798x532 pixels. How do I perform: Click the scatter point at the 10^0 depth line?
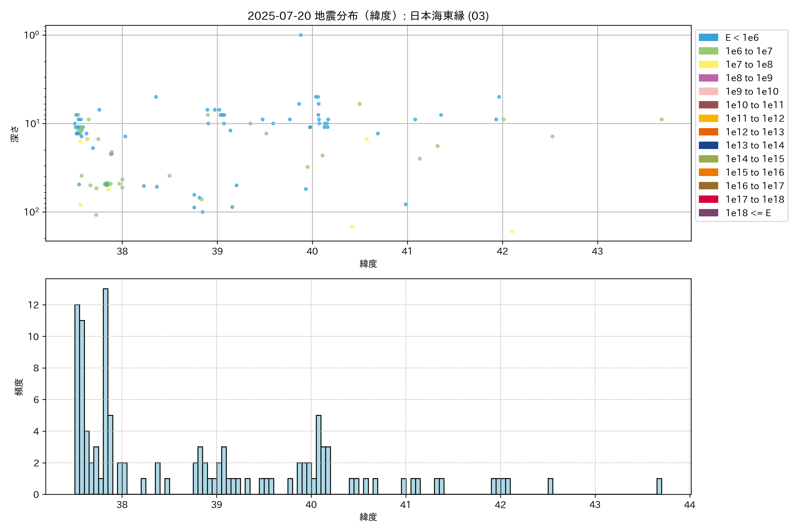point(301,35)
